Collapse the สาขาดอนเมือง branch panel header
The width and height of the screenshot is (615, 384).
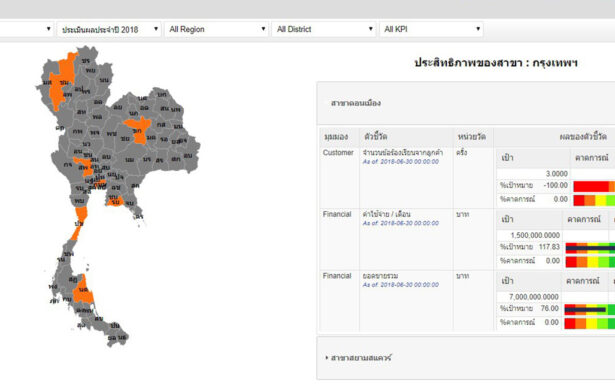466,103
